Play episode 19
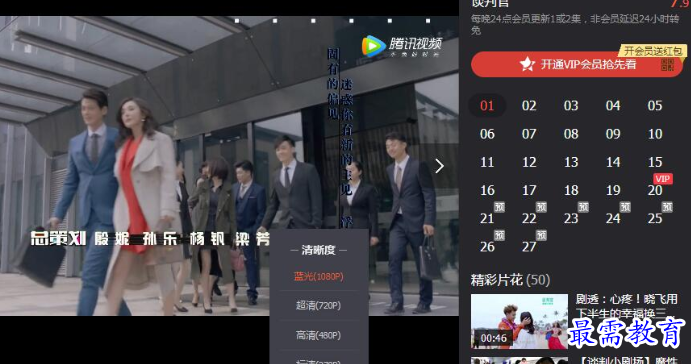691x364 pixels. 613,190
